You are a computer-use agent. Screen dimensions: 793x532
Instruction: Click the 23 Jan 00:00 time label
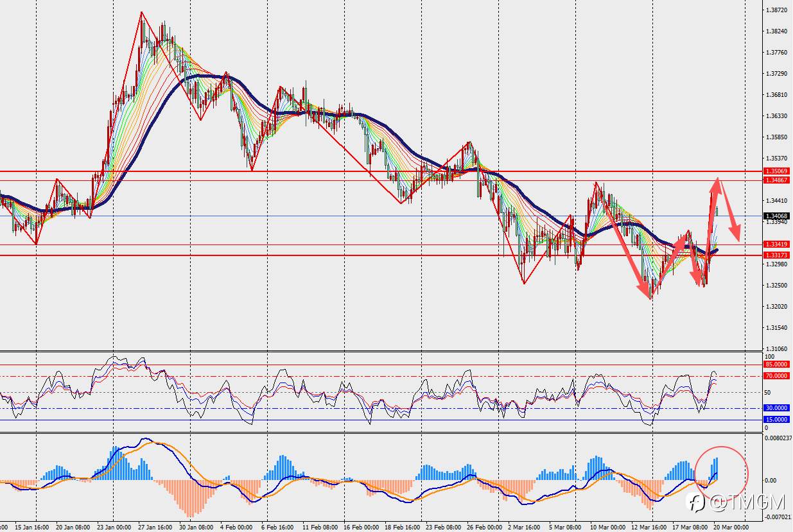click(113, 527)
